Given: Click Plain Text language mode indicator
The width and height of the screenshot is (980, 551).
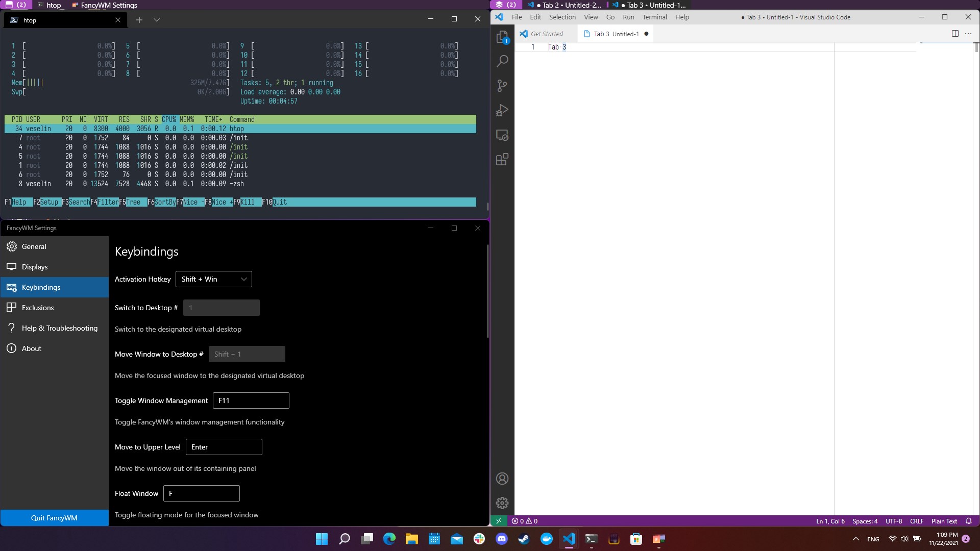Looking at the screenshot, I should 944,521.
